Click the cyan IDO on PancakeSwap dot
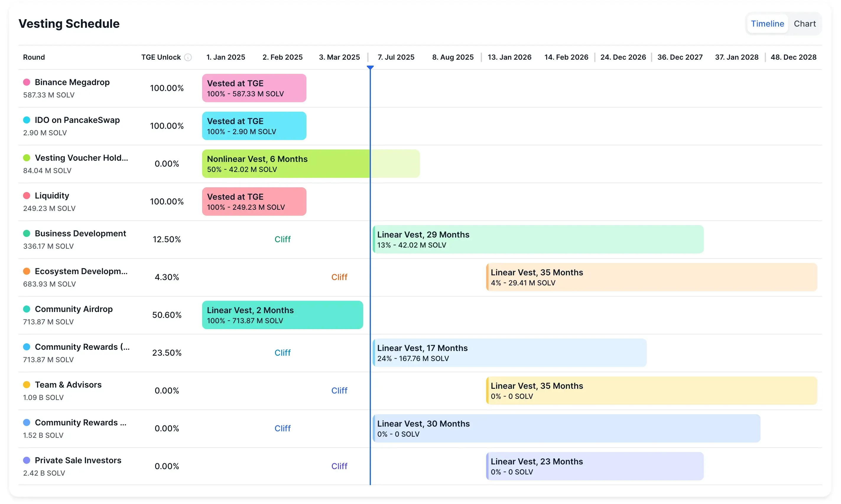Image resolution: width=841 pixels, height=504 pixels. (x=27, y=120)
